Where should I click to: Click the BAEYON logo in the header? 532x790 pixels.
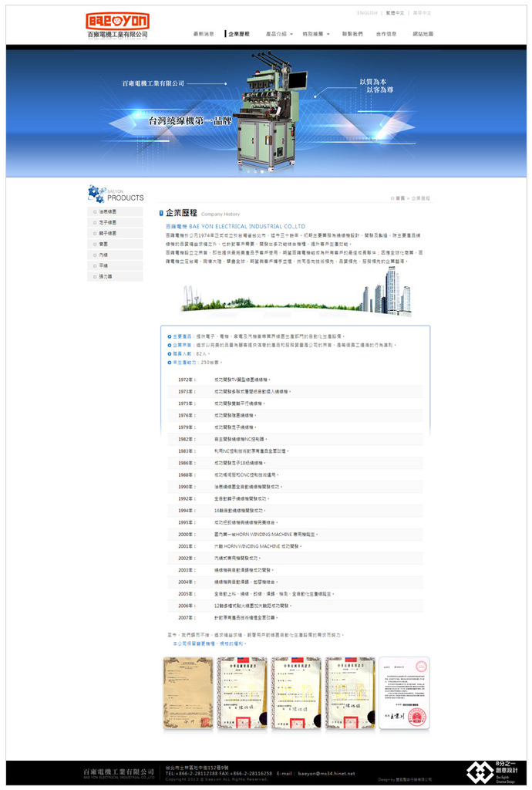pyautogui.click(x=117, y=25)
